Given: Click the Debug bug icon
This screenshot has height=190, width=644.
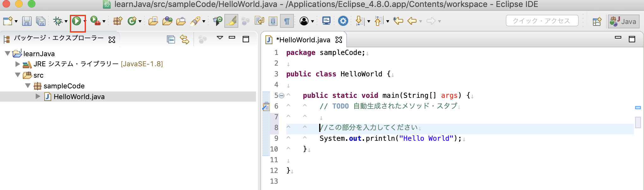Looking at the screenshot, I should click(x=58, y=21).
